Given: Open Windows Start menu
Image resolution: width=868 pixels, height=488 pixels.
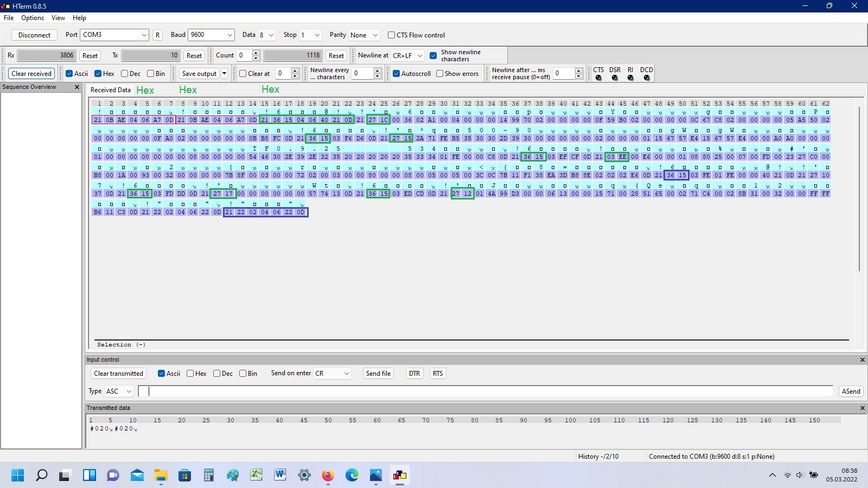Looking at the screenshot, I should tap(17, 476).
